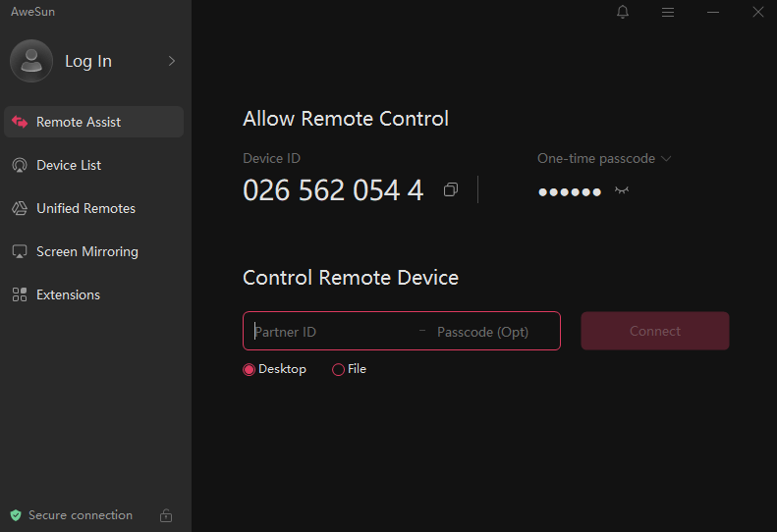Expand the Log In chevron arrow
This screenshot has width=777, height=532.
(172, 61)
